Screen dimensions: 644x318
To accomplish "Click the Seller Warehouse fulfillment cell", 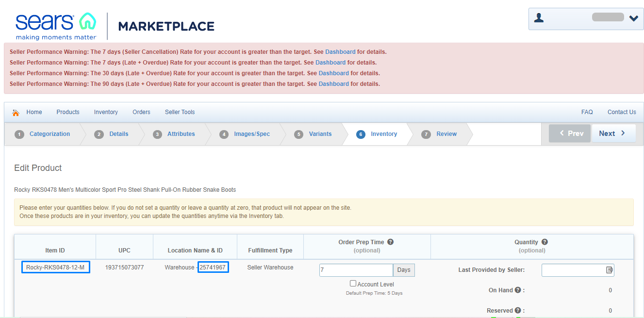I will pyautogui.click(x=270, y=268).
